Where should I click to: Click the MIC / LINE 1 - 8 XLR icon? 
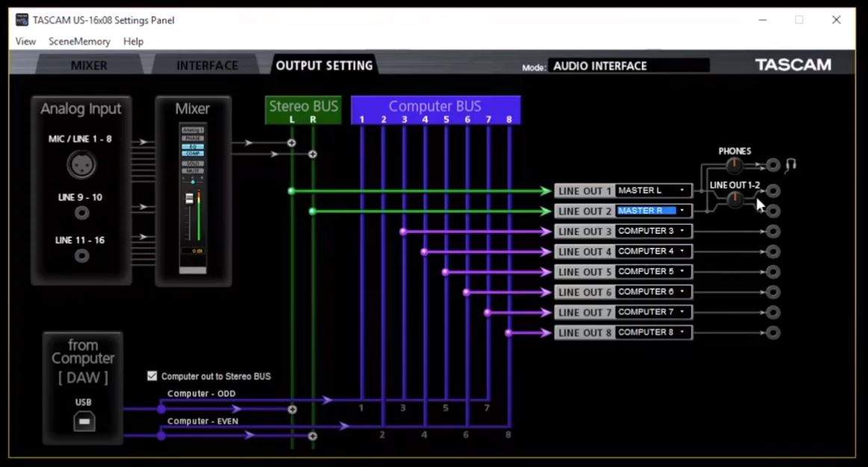(x=81, y=164)
